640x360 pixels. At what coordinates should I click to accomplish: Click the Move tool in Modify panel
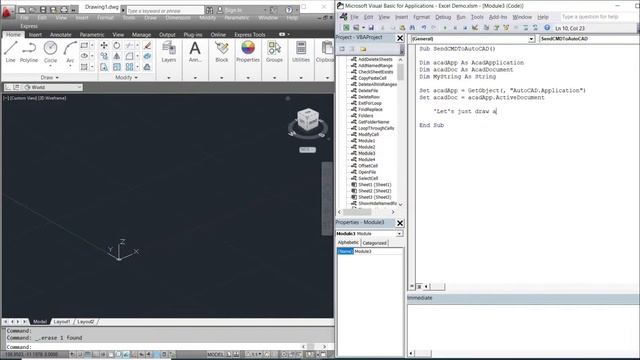104,45
